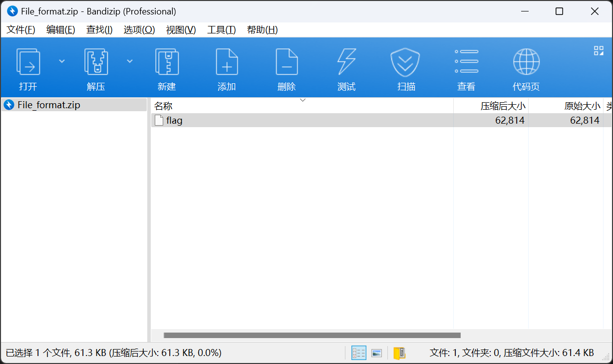The height and width of the screenshot is (364, 613).
Task: Start a Scan (扫描) with shield icon
Action: pos(405,62)
